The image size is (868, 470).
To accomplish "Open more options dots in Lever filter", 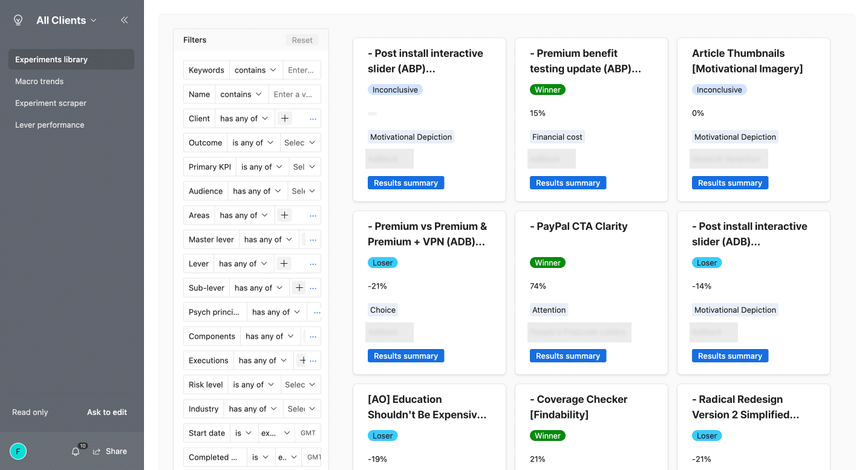I will pos(313,264).
